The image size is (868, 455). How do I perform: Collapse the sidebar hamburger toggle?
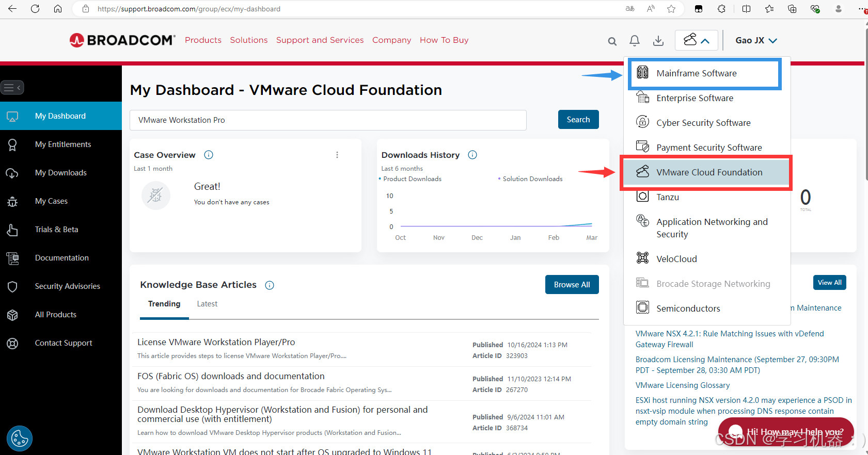[12, 88]
